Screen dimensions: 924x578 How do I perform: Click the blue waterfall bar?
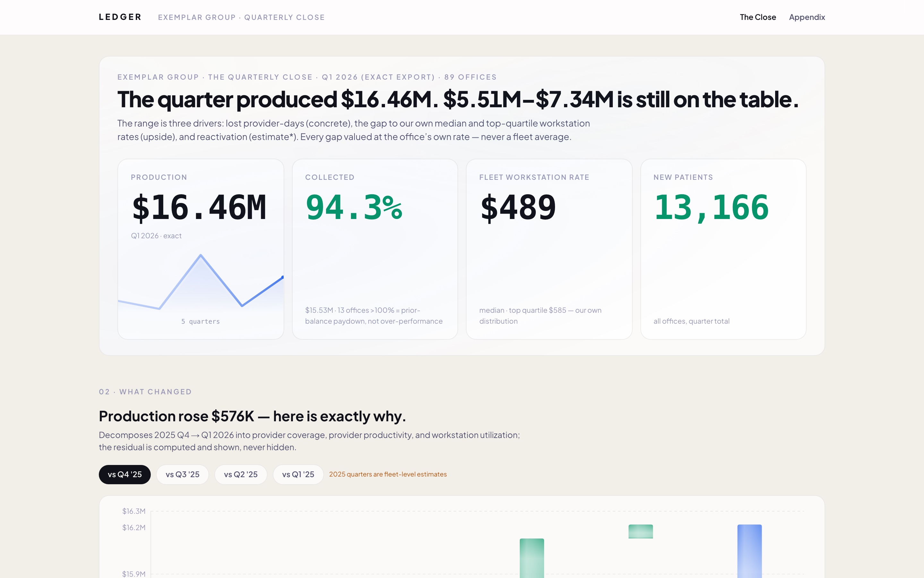pos(749,551)
